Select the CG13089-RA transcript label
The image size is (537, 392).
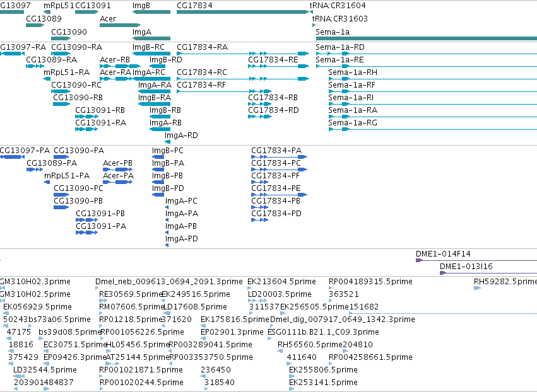click(x=52, y=59)
